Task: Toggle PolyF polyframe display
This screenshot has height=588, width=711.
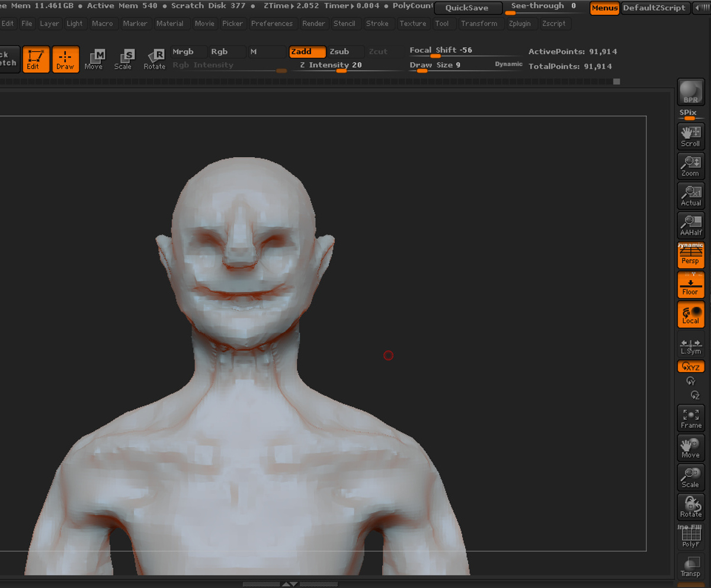Action: [690, 537]
